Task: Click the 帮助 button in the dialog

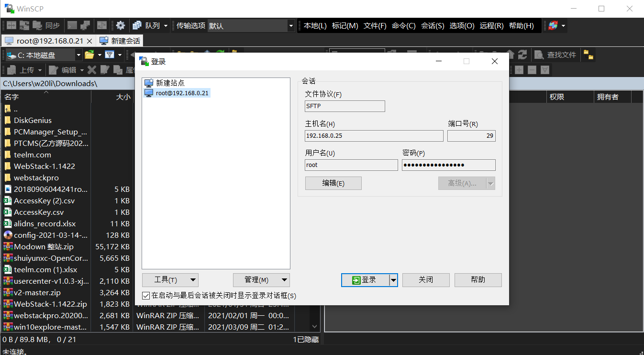Action: click(x=478, y=280)
